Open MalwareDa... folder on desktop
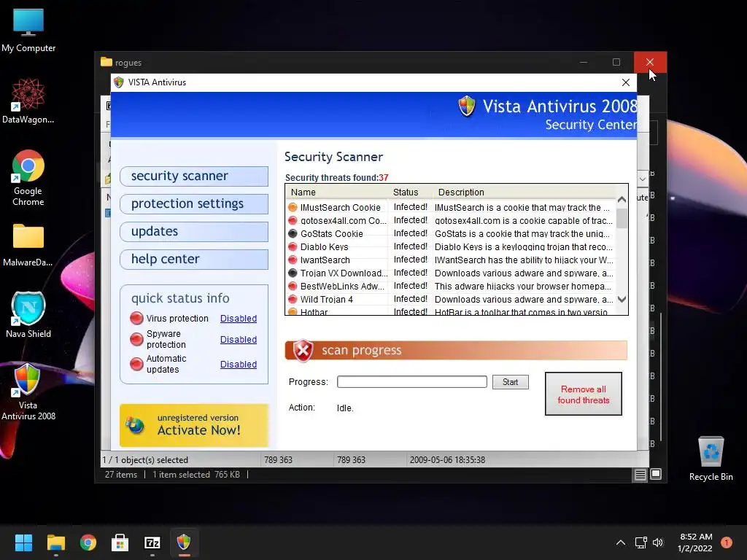This screenshot has width=747, height=560. 28,245
